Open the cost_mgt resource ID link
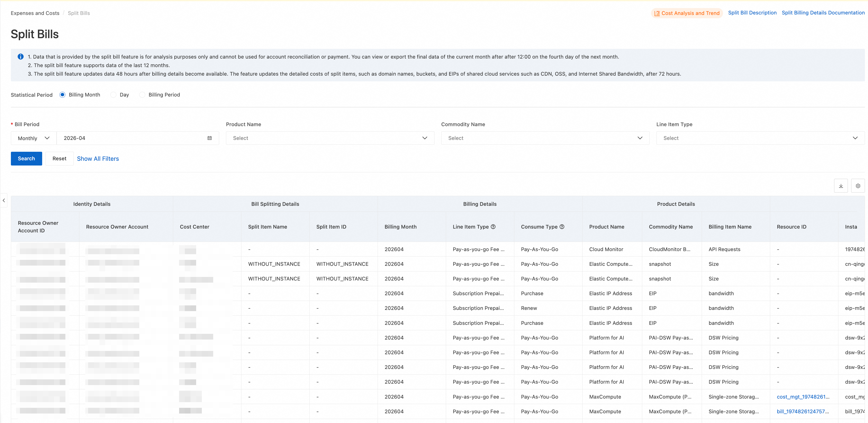This screenshot has width=868, height=423. (x=803, y=397)
